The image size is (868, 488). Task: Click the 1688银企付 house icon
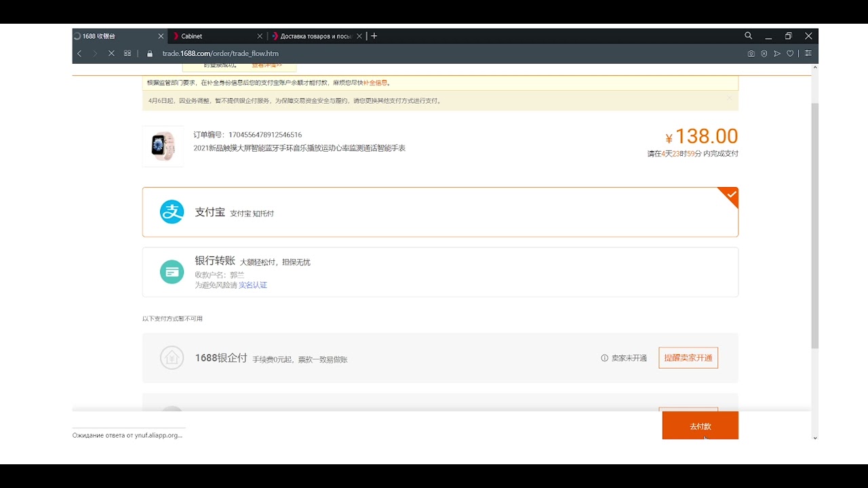(172, 358)
